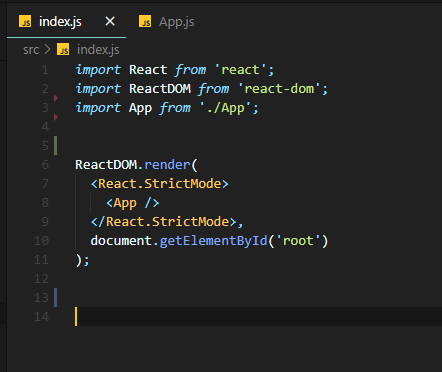Click the document keyword on line 10
This screenshot has width=442, height=372.
(x=121, y=241)
